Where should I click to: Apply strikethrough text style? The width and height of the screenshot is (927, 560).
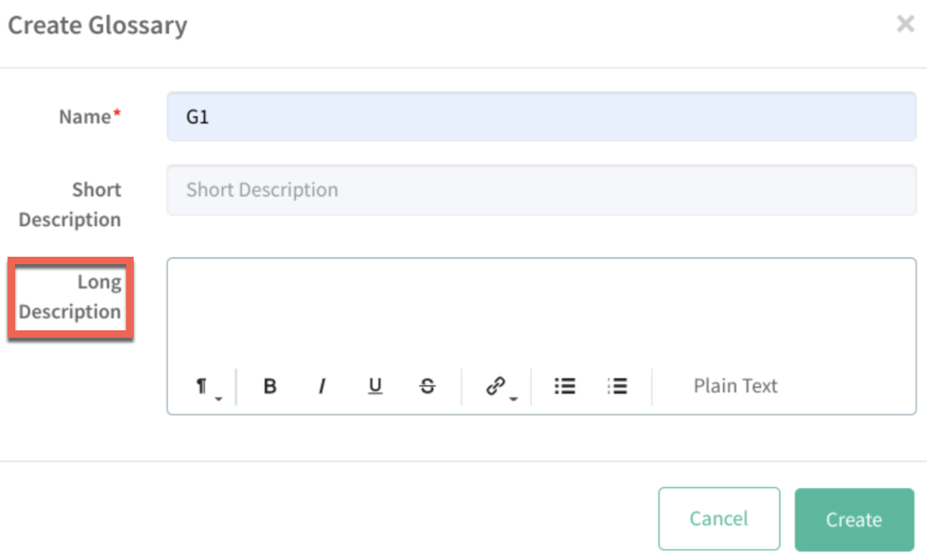click(x=427, y=387)
